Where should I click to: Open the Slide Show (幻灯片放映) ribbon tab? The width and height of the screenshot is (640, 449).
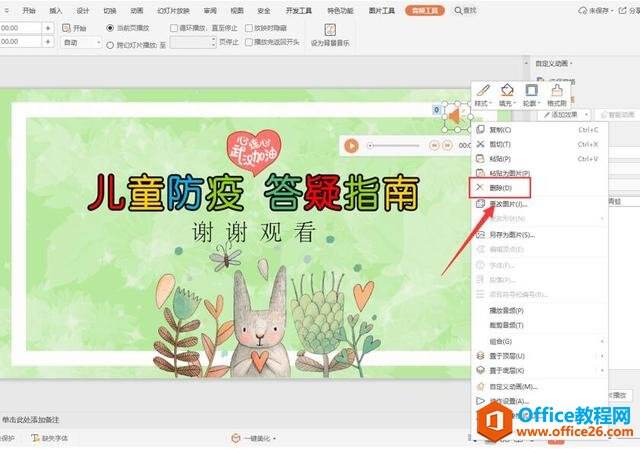pyautogui.click(x=173, y=11)
